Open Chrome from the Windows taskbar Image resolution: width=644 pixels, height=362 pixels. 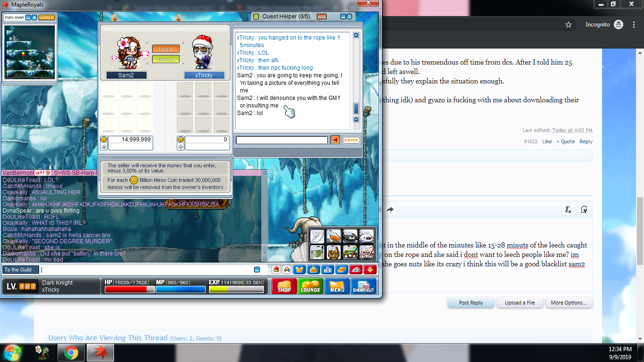pos(71,352)
